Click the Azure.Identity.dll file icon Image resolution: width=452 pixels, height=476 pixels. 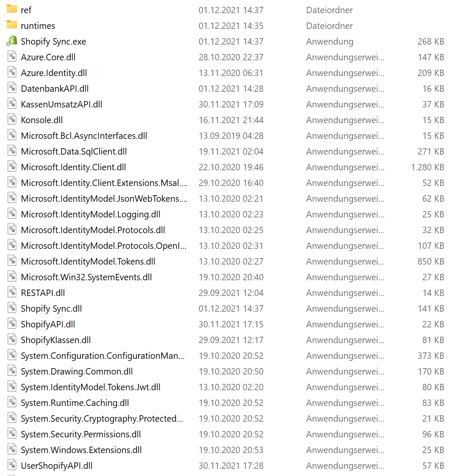coord(12,72)
